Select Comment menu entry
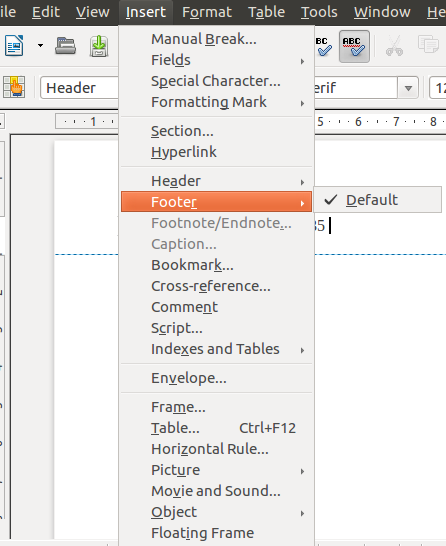This screenshot has height=546, width=446. coord(216,307)
